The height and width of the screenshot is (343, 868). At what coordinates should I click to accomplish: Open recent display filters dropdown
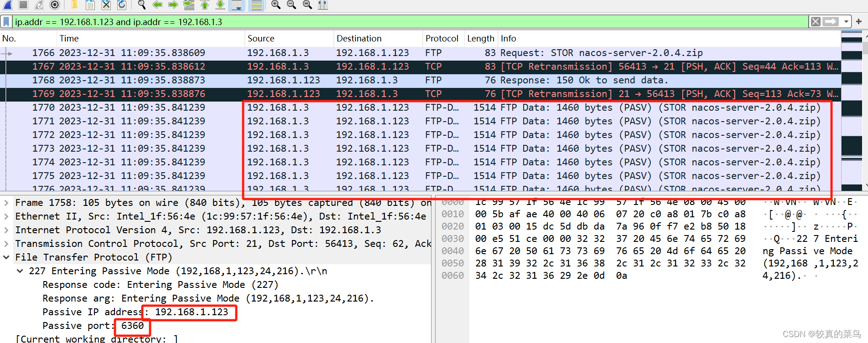pyautogui.click(x=846, y=21)
